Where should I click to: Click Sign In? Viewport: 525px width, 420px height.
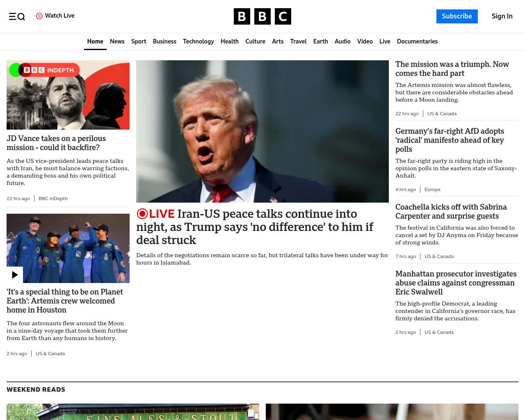click(x=502, y=16)
